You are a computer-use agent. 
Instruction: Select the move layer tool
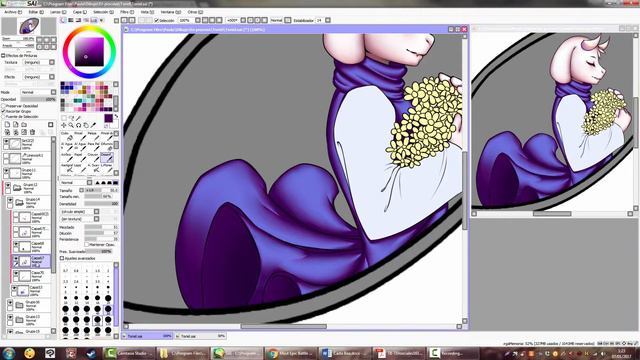(x=64, y=125)
